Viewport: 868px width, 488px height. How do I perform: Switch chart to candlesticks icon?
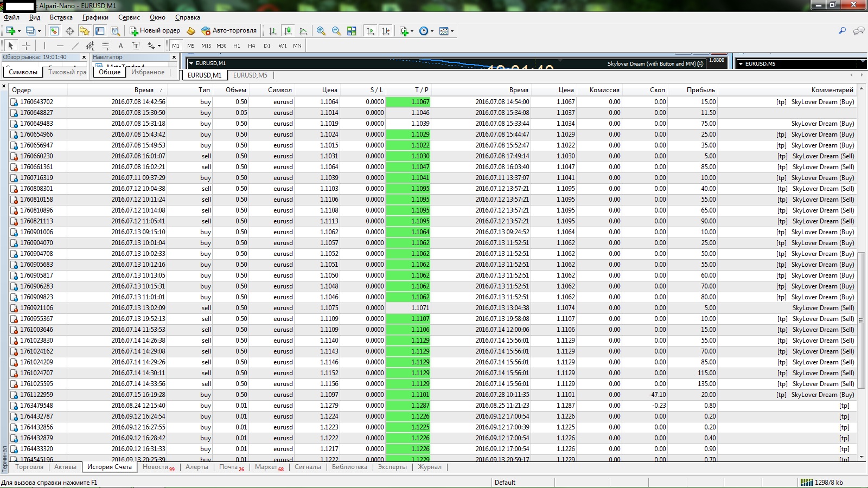pyautogui.click(x=288, y=31)
